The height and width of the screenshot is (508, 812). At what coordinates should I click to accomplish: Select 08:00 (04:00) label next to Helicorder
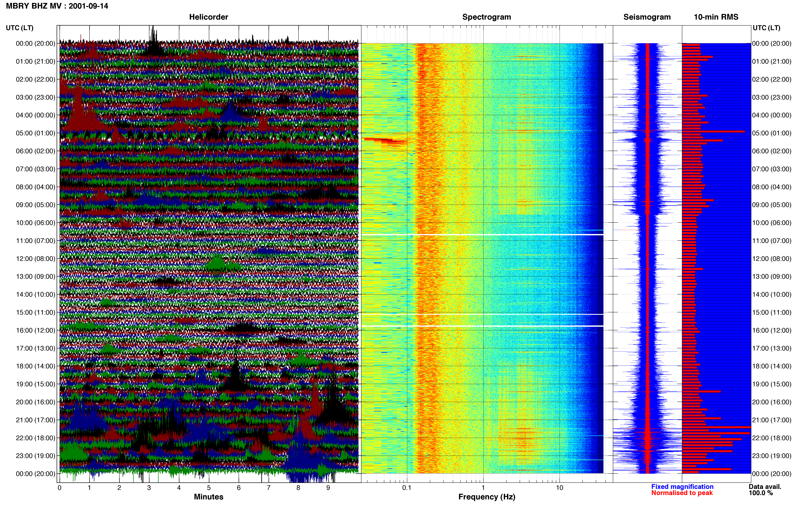36,187
